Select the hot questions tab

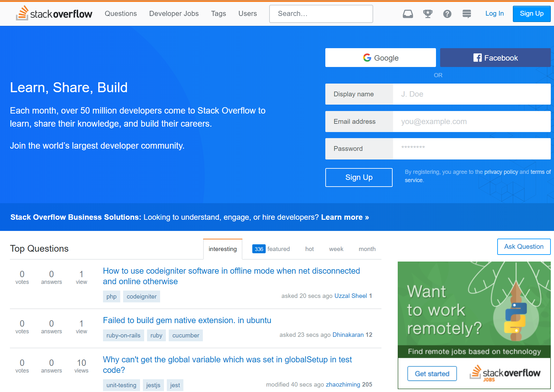click(x=309, y=249)
